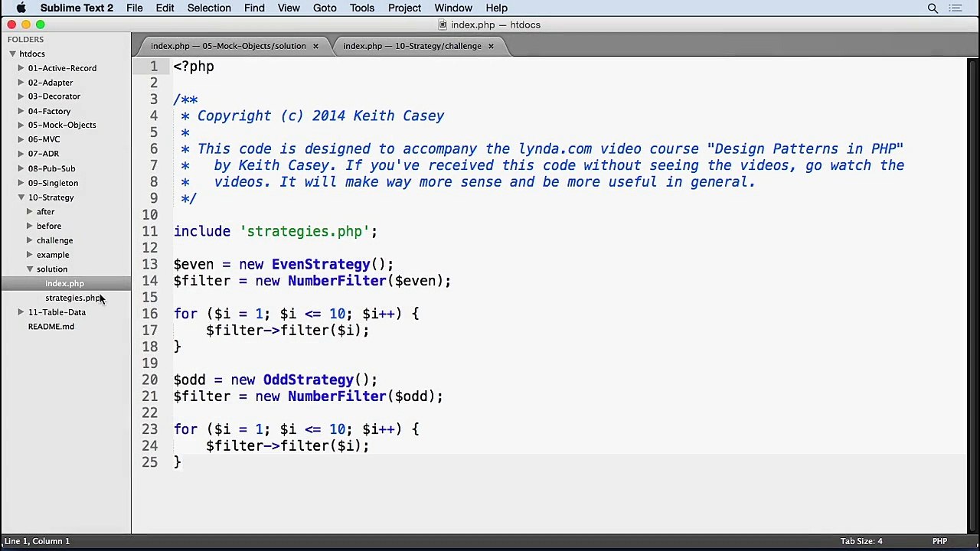Click the vertical scrollbar of the editor

coord(973,294)
